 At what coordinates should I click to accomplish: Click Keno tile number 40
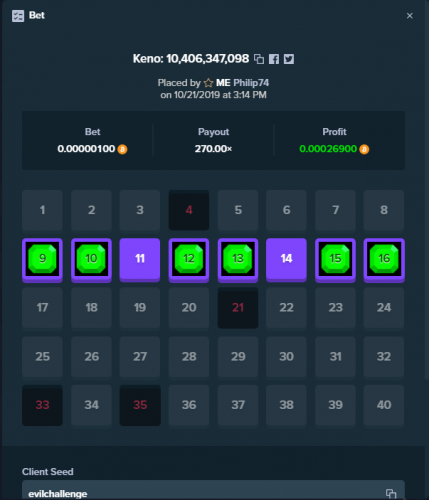pos(384,405)
